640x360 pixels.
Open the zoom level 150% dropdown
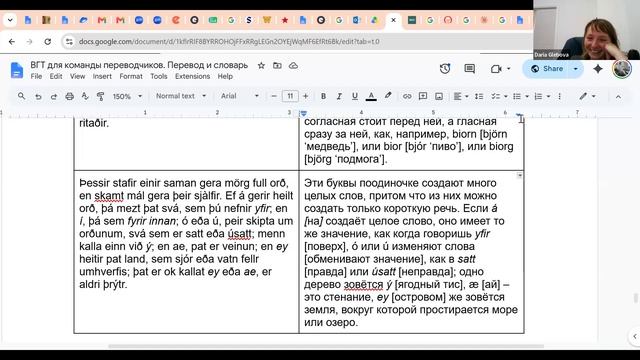click(127, 96)
